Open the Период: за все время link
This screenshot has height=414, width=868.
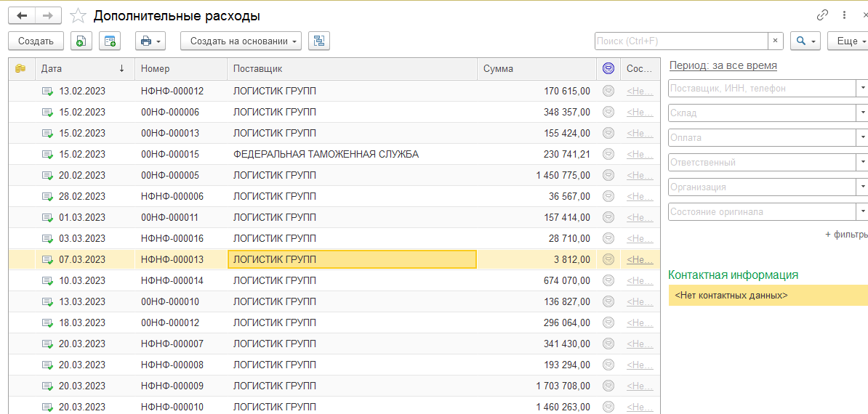(723, 65)
